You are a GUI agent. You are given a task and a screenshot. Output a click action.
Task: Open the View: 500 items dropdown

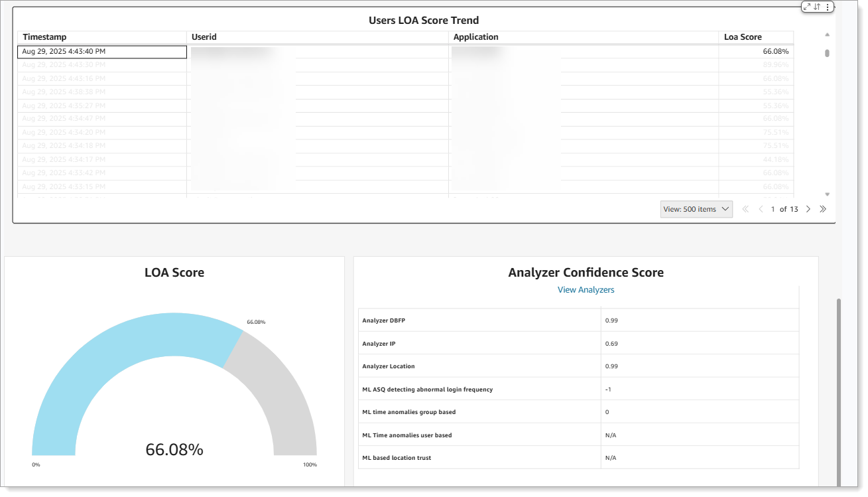pyautogui.click(x=696, y=208)
